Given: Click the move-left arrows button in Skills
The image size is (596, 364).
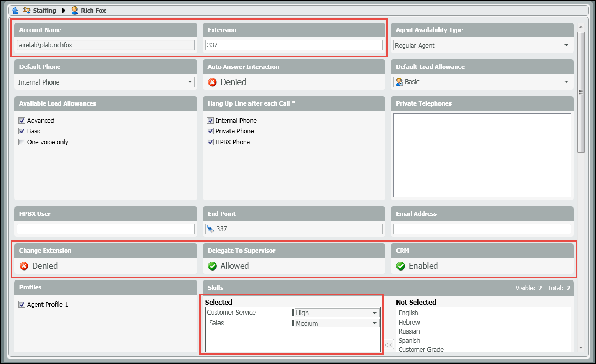Looking at the screenshot, I should tap(388, 345).
